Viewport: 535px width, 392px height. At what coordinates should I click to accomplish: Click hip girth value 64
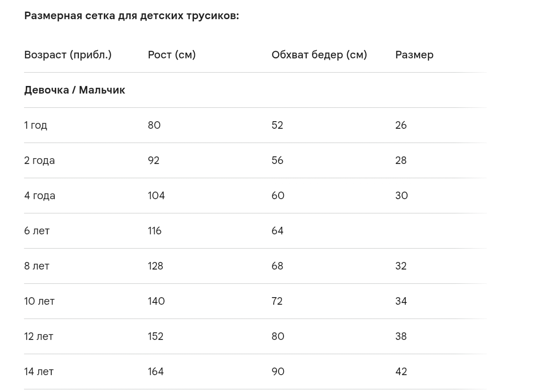coord(277,231)
